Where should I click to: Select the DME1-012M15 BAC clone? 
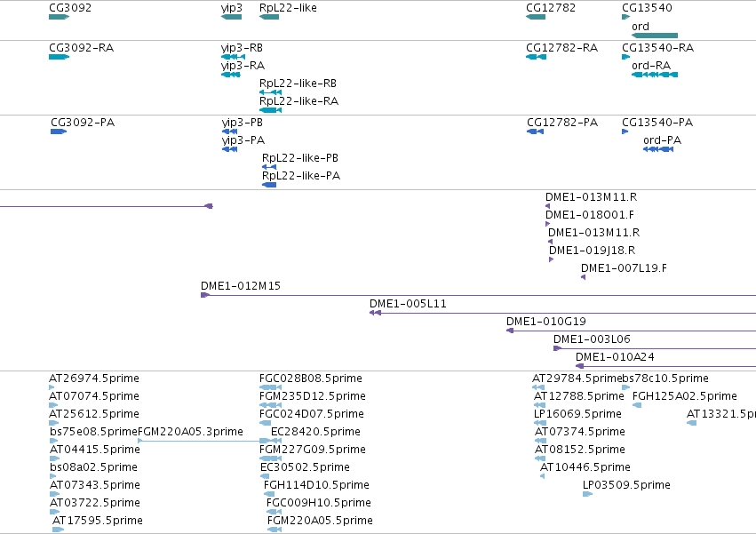click(x=478, y=295)
